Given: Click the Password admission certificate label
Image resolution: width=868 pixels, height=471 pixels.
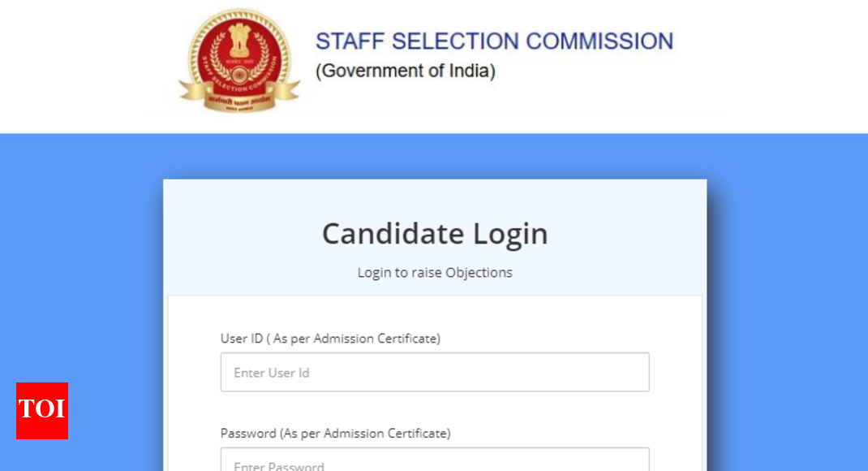Looking at the screenshot, I should (x=336, y=433).
